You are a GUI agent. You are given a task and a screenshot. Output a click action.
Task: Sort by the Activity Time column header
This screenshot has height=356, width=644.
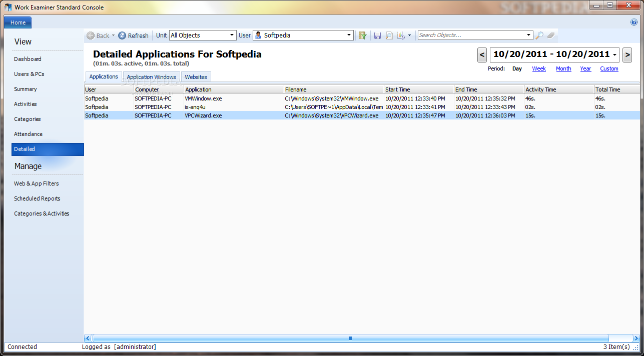point(559,89)
